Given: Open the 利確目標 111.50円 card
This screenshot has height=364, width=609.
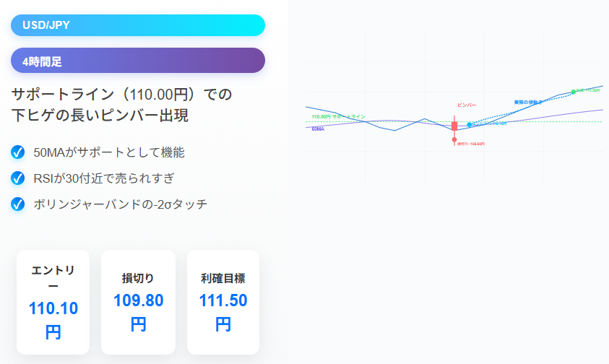Looking at the screenshot, I should coord(223,302).
